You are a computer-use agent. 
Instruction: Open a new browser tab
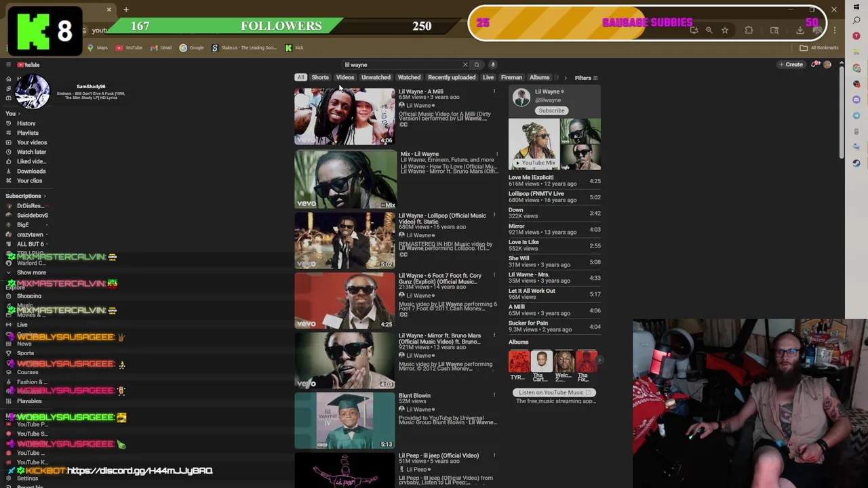(126, 9)
